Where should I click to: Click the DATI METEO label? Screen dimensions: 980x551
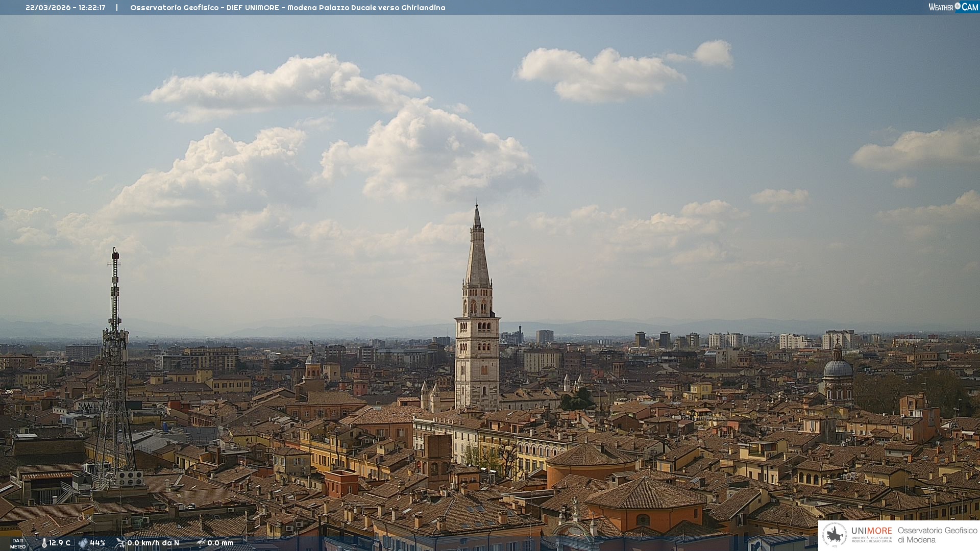click(x=18, y=543)
